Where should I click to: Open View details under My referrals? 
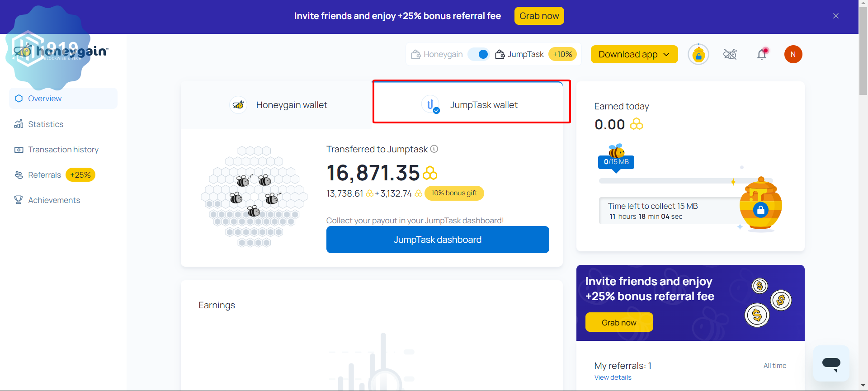pos(613,377)
